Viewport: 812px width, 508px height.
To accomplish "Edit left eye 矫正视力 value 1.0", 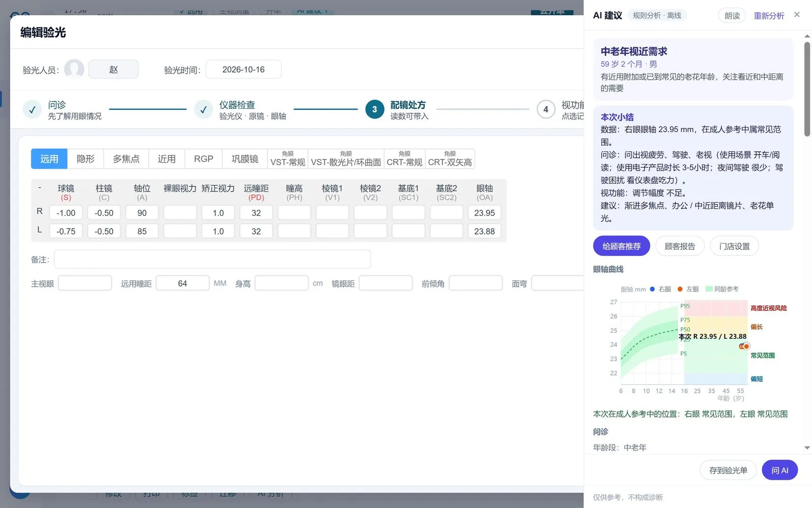I will (218, 231).
